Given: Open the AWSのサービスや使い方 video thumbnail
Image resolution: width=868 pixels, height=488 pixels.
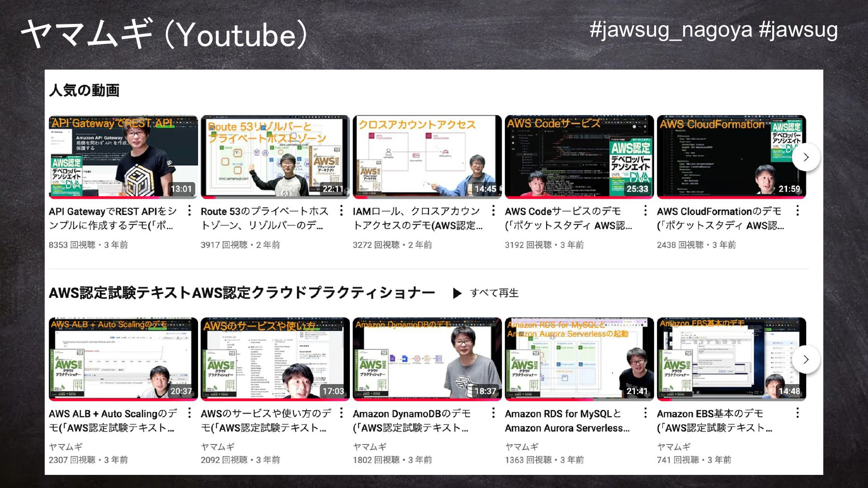Looking at the screenshot, I should click(275, 359).
